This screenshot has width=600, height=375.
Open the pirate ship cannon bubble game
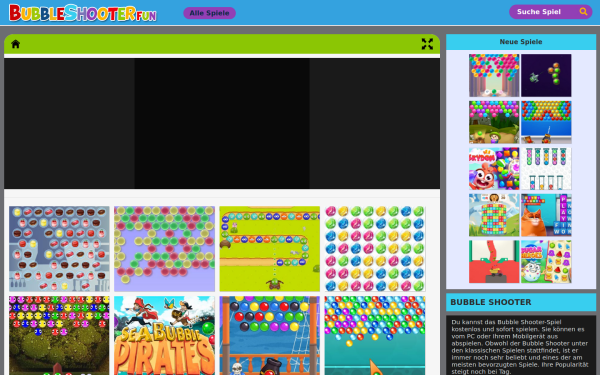[x=270, y=335]
